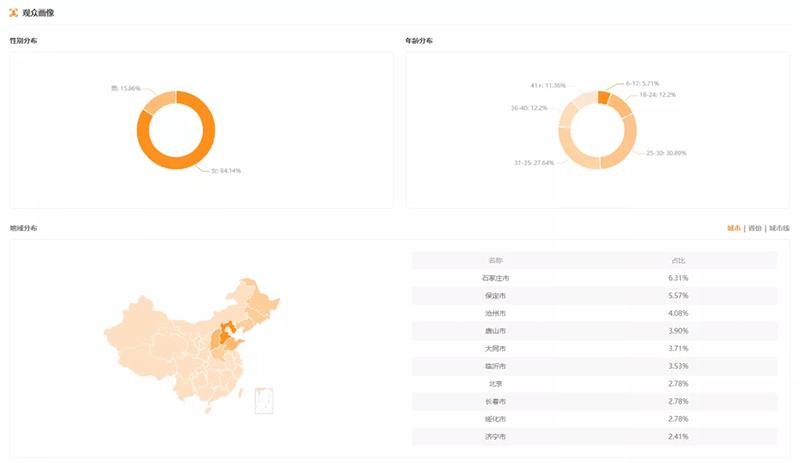Click the South China Sea inset map
800x467 pixels.
click(x=264, y=400)
